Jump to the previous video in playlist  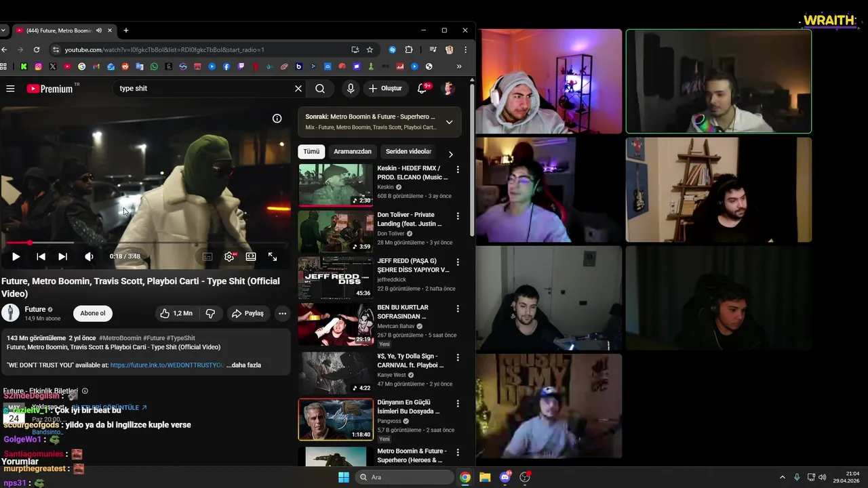pos(41,257)
